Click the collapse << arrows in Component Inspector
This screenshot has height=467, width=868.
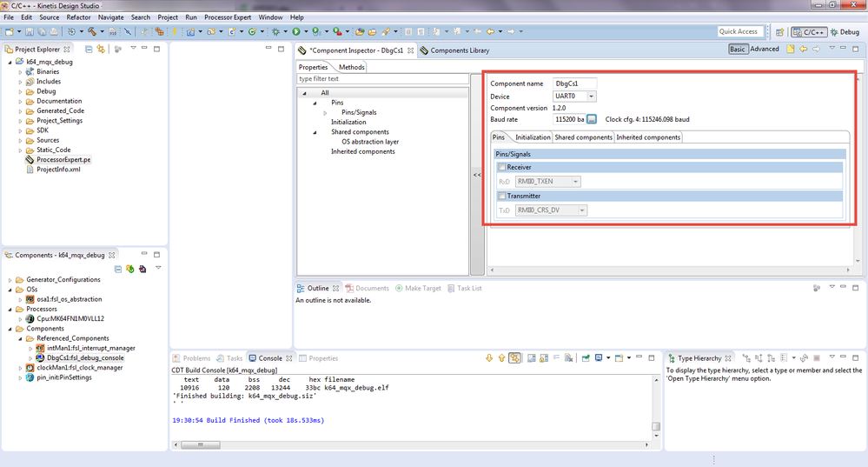click(477, 175)
